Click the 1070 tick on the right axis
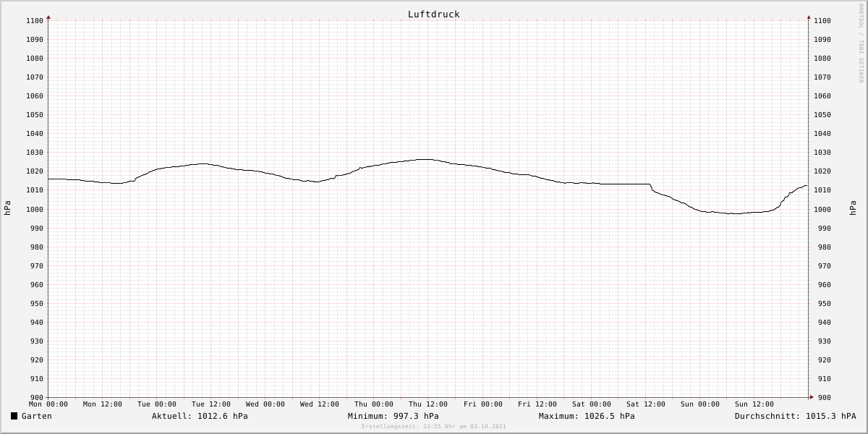The height and width of the screenshot is (434, 868). tap(822, 77)
